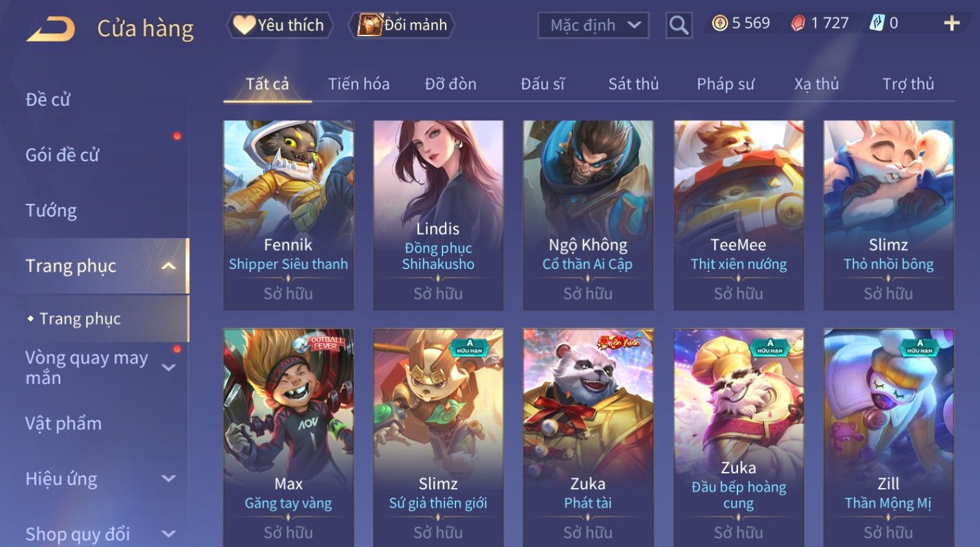
Task: Open Tướng in the sidebar
Action: [x=51, y=210]
